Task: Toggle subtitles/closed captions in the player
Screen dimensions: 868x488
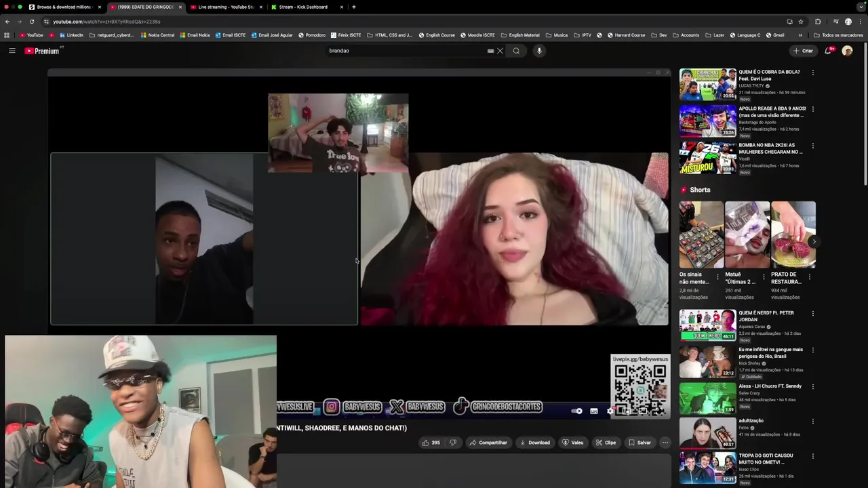Action: [593, 411]
